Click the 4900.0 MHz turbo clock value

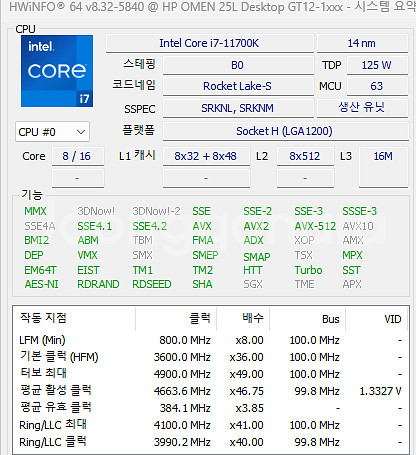(x=182, y=374)
